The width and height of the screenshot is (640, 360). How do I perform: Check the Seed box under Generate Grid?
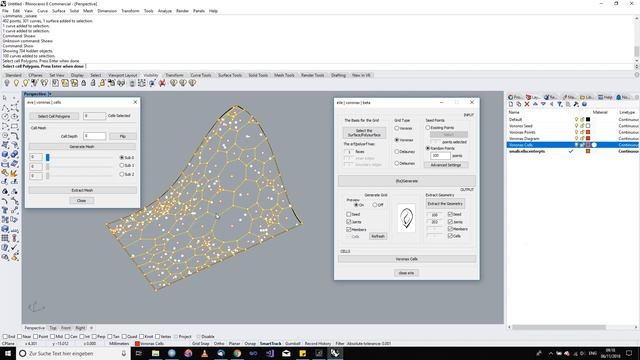(x=349, y=214)
